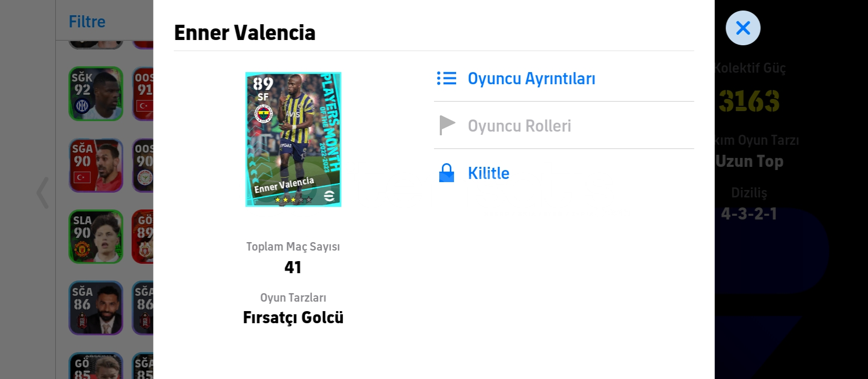Click the Uzun Top playstyle text

(750, 161)
